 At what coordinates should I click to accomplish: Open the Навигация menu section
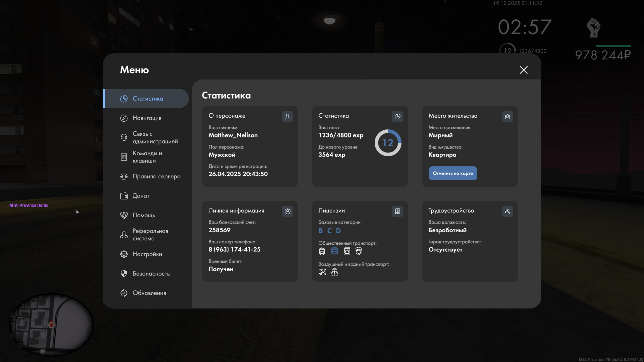147,118
